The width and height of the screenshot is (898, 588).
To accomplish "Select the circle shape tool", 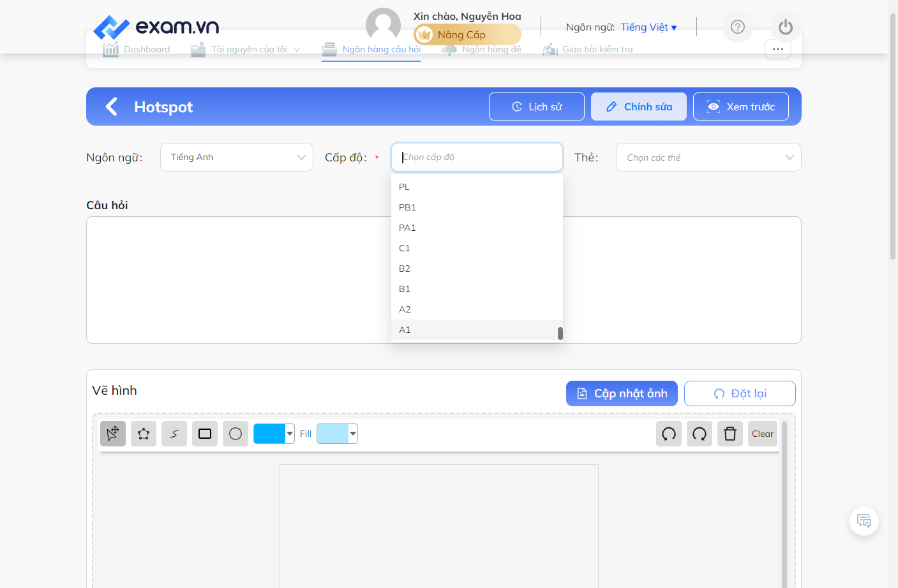I will (x=236, y=434).
